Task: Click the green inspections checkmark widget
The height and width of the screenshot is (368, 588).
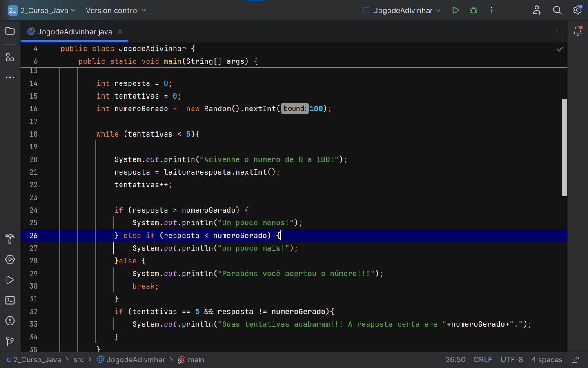Action: [x=560, y=49]
